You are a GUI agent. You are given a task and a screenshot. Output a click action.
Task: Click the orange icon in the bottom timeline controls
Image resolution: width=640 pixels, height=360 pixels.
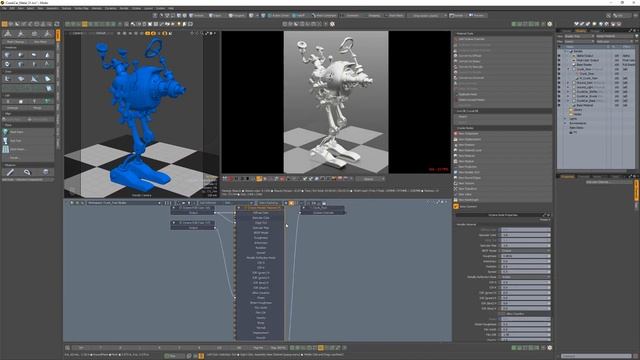click(321, 348)
